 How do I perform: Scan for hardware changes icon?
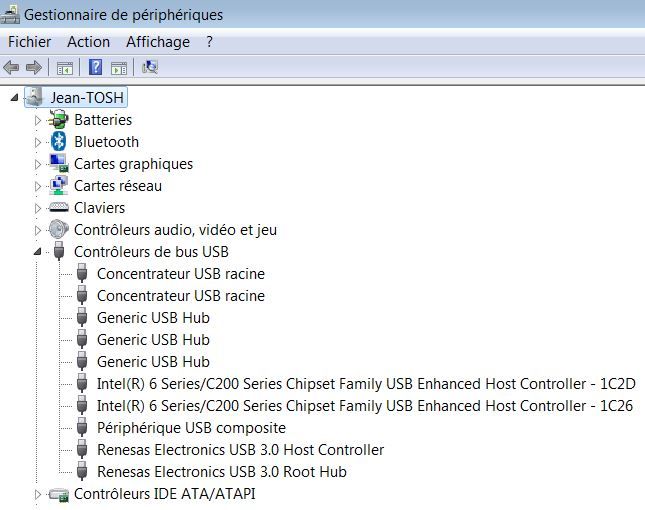[x=150, y=67]
